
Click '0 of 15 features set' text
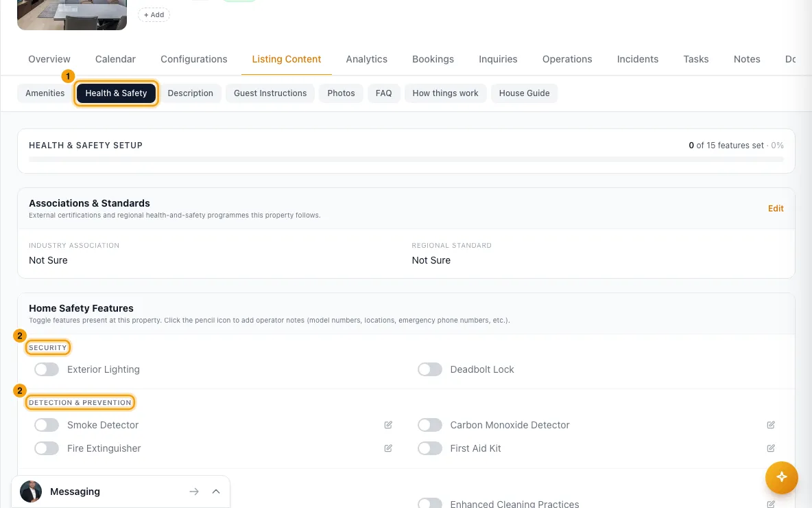(726, 146)
